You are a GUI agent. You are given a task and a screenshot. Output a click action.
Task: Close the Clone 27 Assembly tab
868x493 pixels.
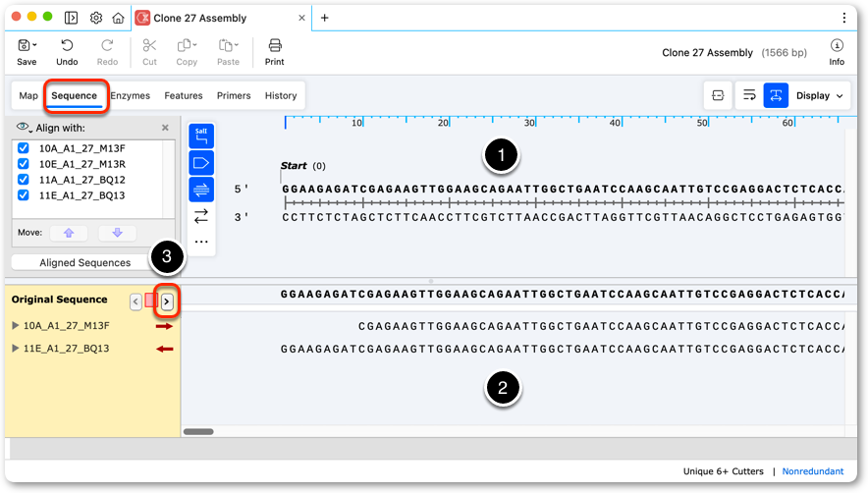[x=301, y=18]
